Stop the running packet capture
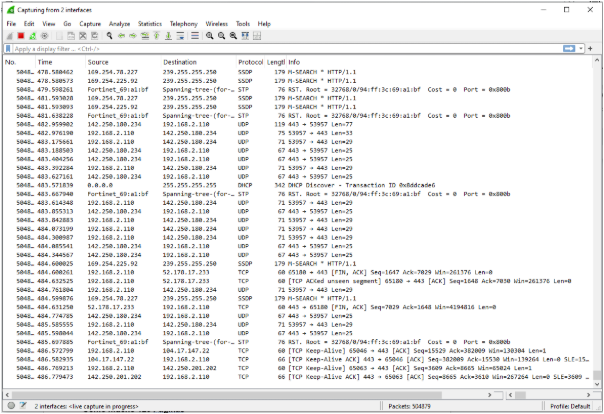 point(21,35)
